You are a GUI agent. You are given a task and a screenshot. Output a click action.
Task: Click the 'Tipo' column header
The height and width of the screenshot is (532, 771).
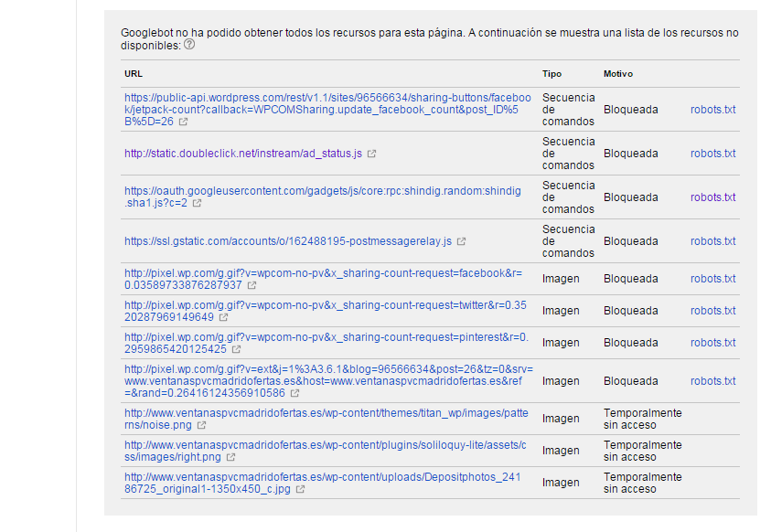[551, 74]
